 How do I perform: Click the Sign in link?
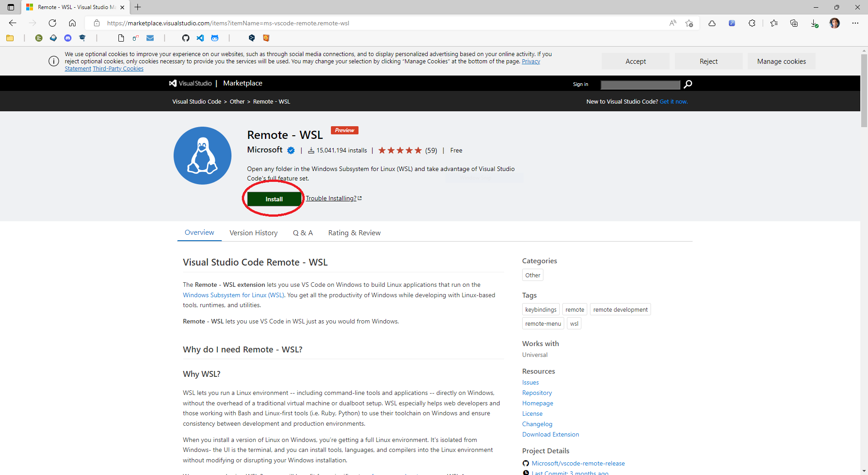(x=580, y=84)
